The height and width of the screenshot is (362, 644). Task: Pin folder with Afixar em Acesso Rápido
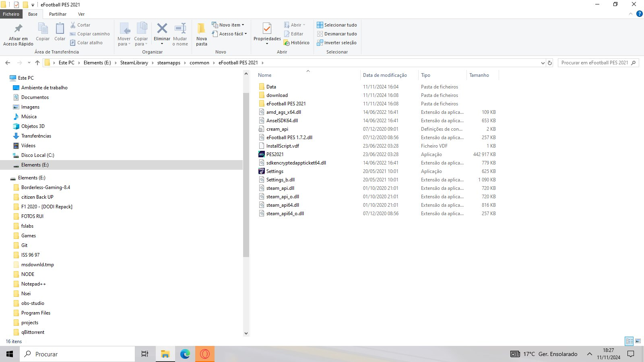18,35
